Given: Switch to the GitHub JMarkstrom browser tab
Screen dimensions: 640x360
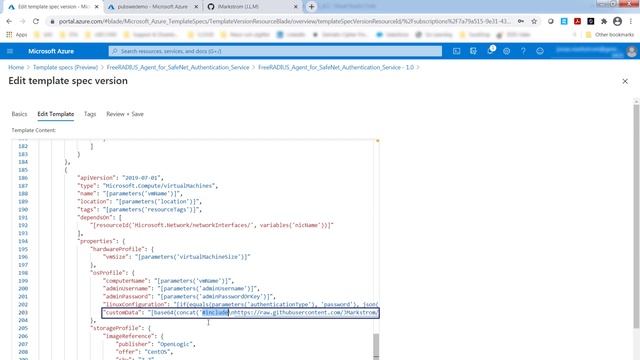Looking at the screenshot, I should tap(252, 7).
